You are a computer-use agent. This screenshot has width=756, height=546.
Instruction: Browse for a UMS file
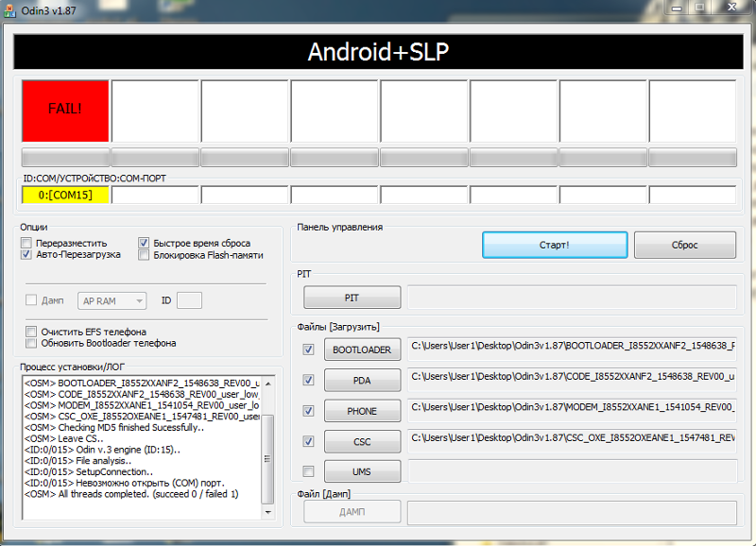pos(362,471)
